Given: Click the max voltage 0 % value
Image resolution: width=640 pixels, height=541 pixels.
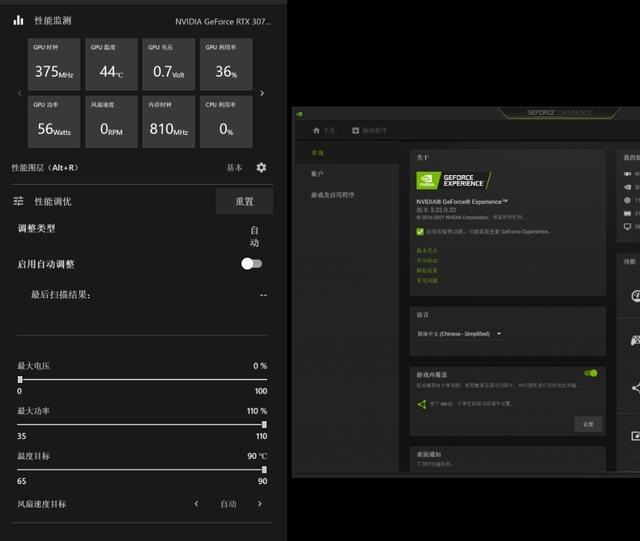Looking at the screenshot, I should pos(260,366).
